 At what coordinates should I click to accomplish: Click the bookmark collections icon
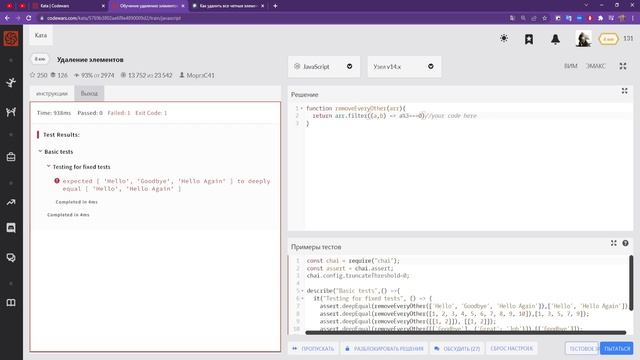click(529, 39)
